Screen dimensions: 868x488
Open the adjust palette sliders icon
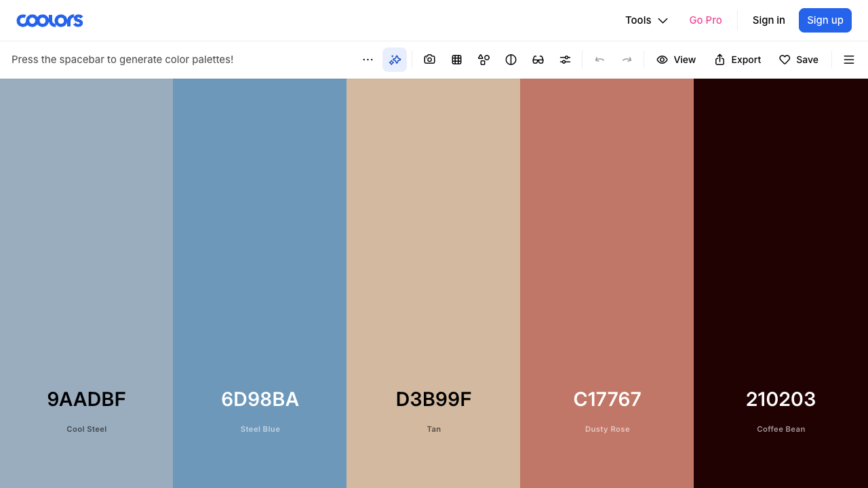[565, 60]
